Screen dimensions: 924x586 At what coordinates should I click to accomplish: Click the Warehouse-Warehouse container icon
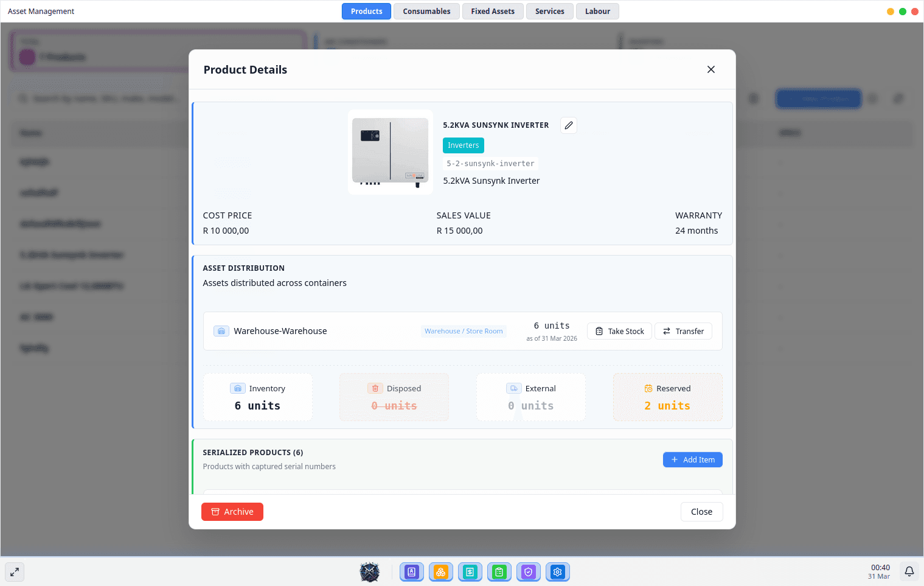pos(221,331)
